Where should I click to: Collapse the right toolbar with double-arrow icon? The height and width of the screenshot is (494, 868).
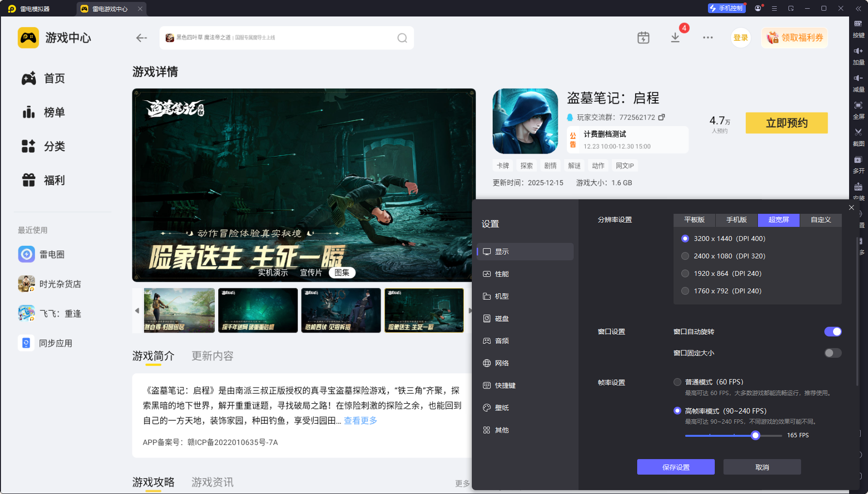coord(858,8)
